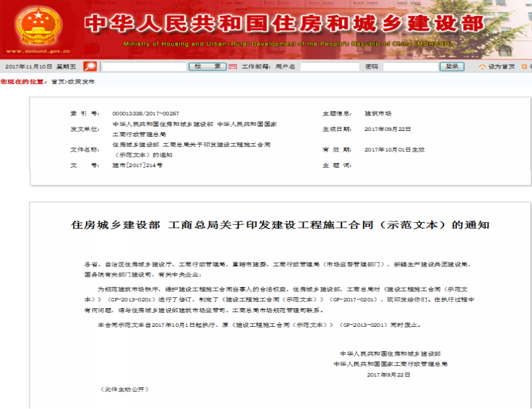Focus the site search text box
532x409 pixels.
(x=144, y=66)
